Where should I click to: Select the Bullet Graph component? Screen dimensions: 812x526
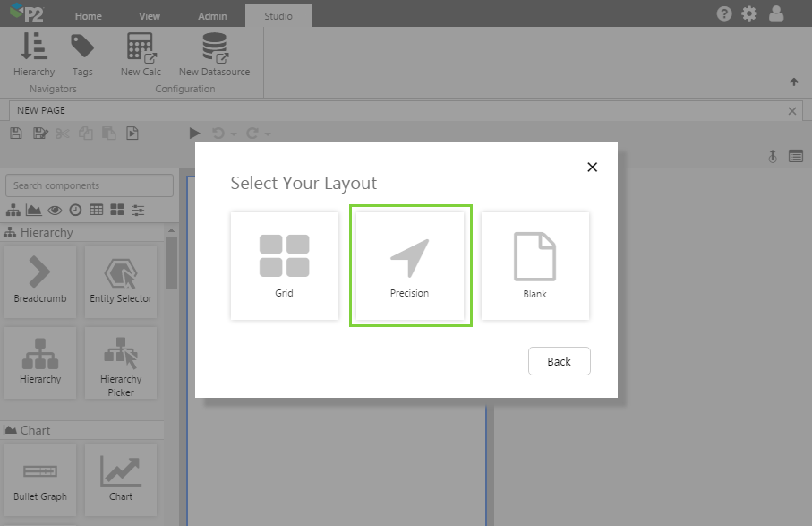(x=40, y=479)
